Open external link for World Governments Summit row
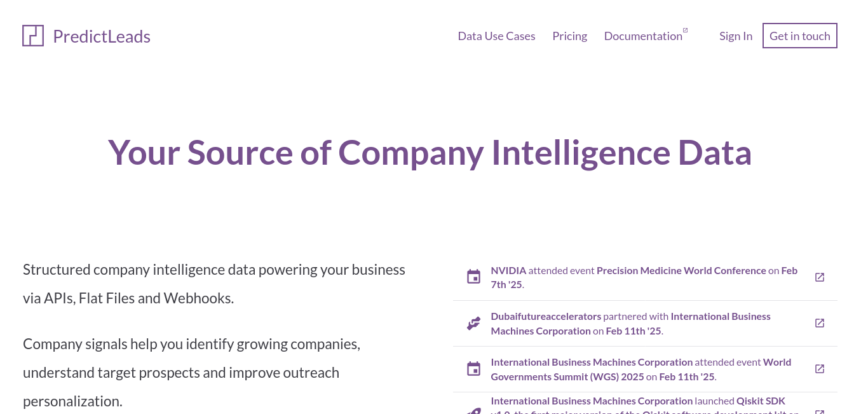The image size is (868, 414). tap(820, 369)
